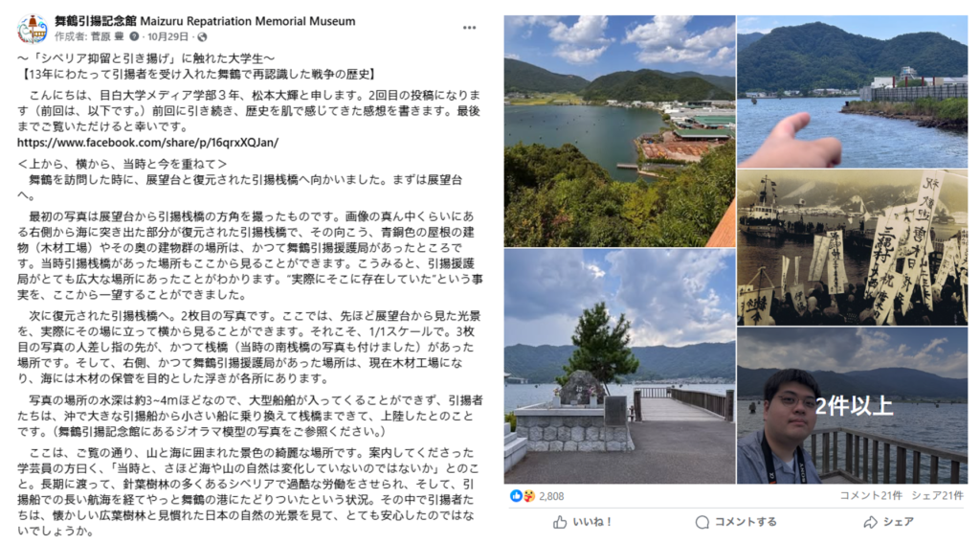Image resolution: width=980 pixels, height=544 pixels.
Task: Open the 2件以上 more photos overlay
Action: (853, 406)
